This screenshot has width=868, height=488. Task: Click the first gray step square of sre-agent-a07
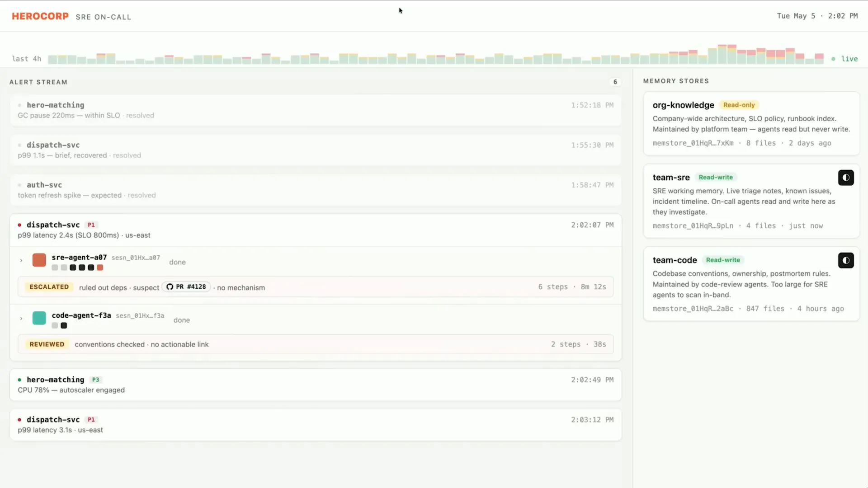(x=55, y=267)
